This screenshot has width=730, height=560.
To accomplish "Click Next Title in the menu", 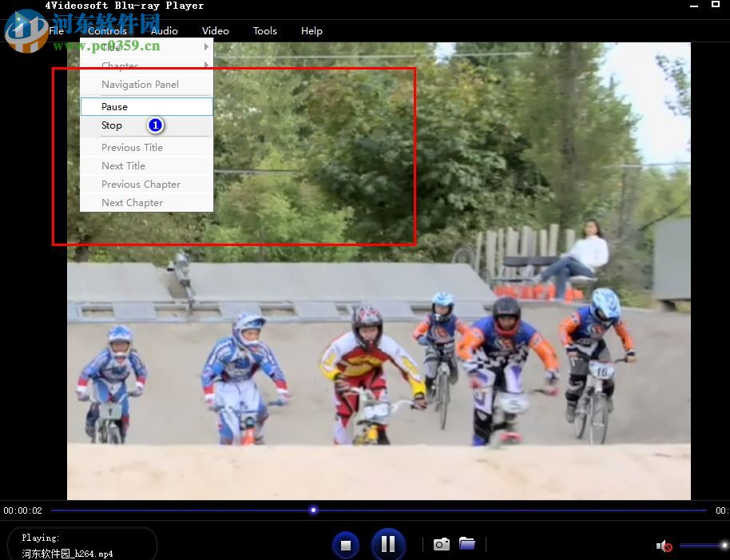I will click(x=124, y=165).
